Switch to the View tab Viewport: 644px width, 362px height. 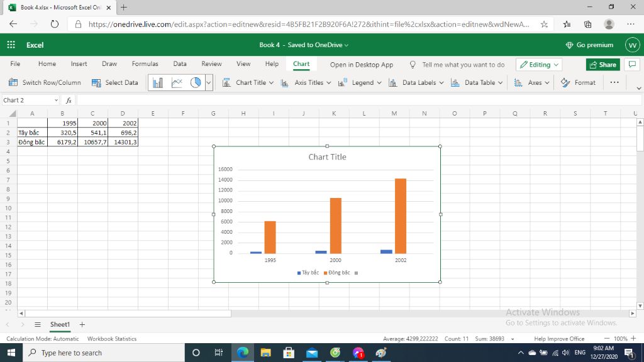tap(243, 64)
